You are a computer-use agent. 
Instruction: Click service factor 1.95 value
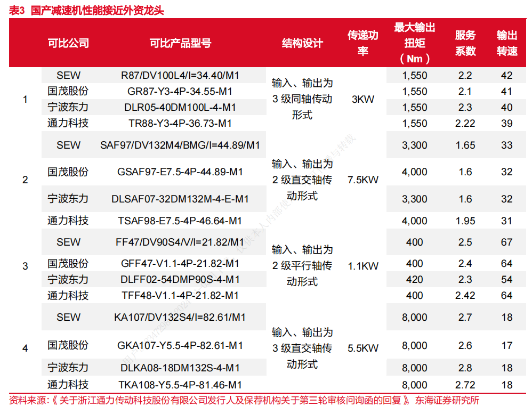tap(465, 221)
